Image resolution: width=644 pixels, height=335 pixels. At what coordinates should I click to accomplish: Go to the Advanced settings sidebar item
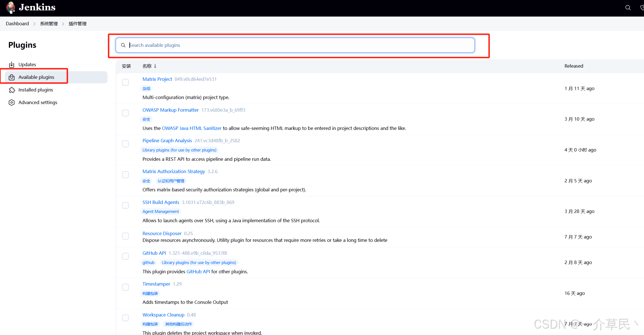[x=38, y=102]
